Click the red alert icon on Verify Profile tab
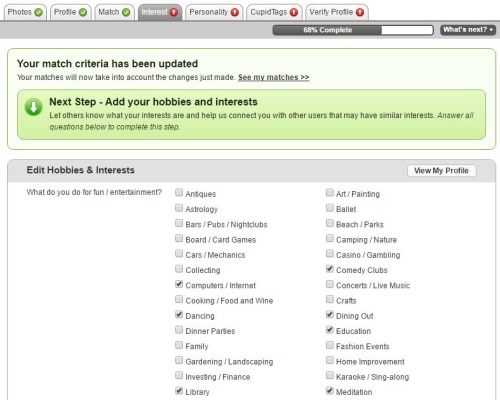The image size is (500, 400). pyautogui.click(x=360, y=12)
